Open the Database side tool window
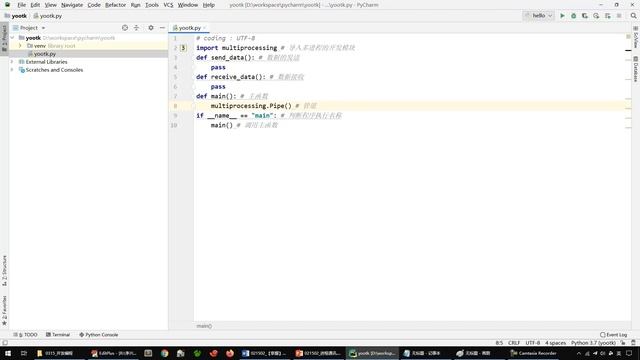640x360 pixels. tap(636, 69)
